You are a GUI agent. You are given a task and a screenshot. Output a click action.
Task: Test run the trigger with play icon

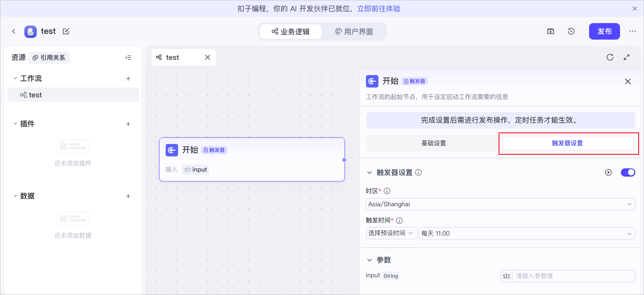(608, 172)
